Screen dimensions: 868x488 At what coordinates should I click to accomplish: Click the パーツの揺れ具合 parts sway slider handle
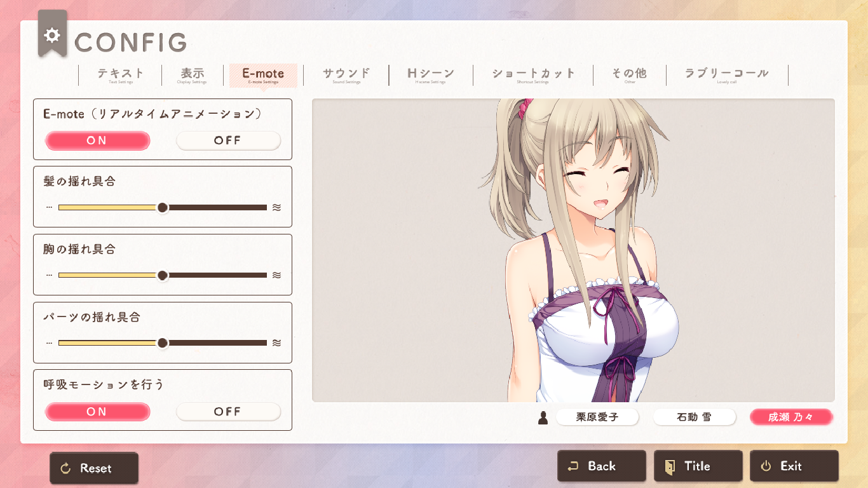point(163,343)
